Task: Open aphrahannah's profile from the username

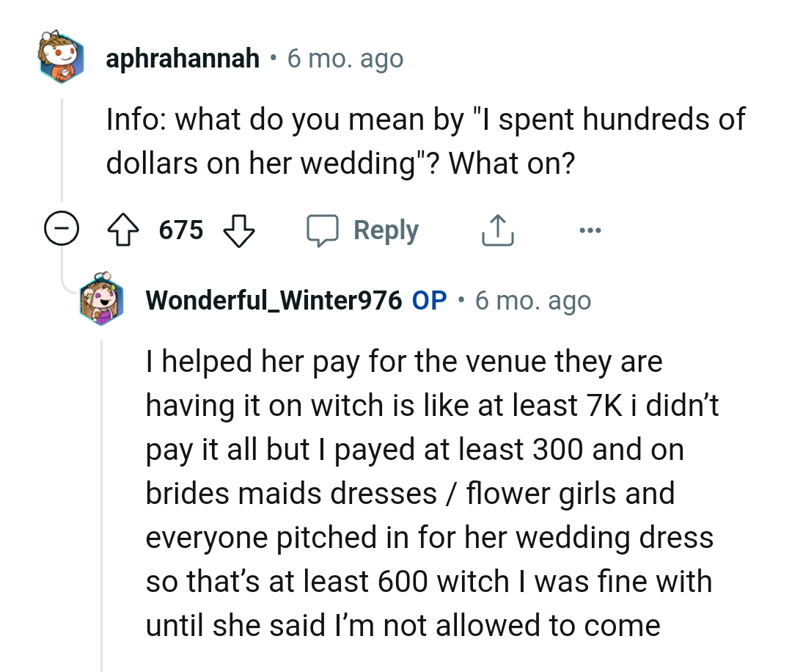Action: 184,58
